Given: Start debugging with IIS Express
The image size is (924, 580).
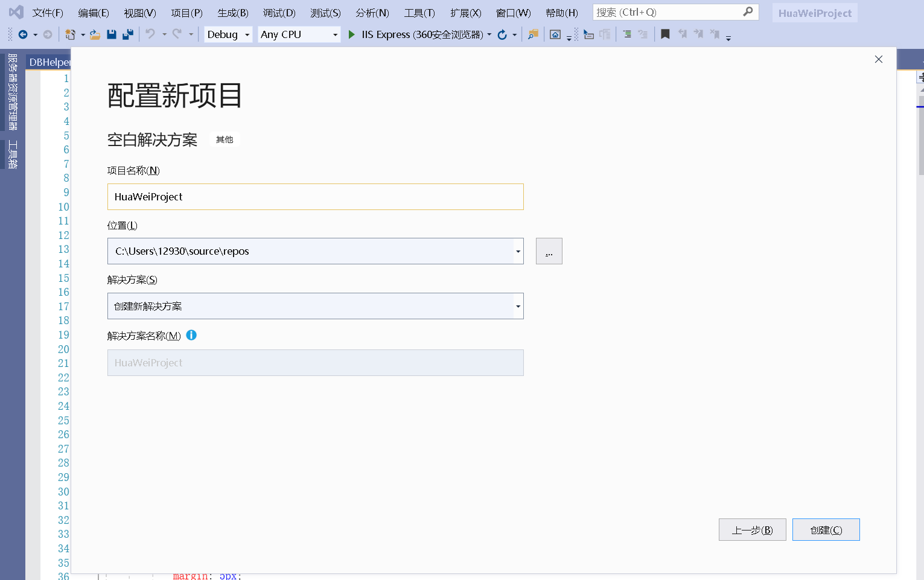Looking at the screenshot, I should coord(352,34).
